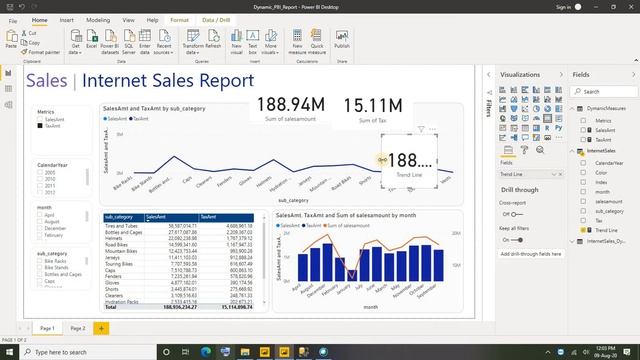Screen dimensions: 640x360
Task: Click the filter icon above card visual
Action: (x=421, y=129)
